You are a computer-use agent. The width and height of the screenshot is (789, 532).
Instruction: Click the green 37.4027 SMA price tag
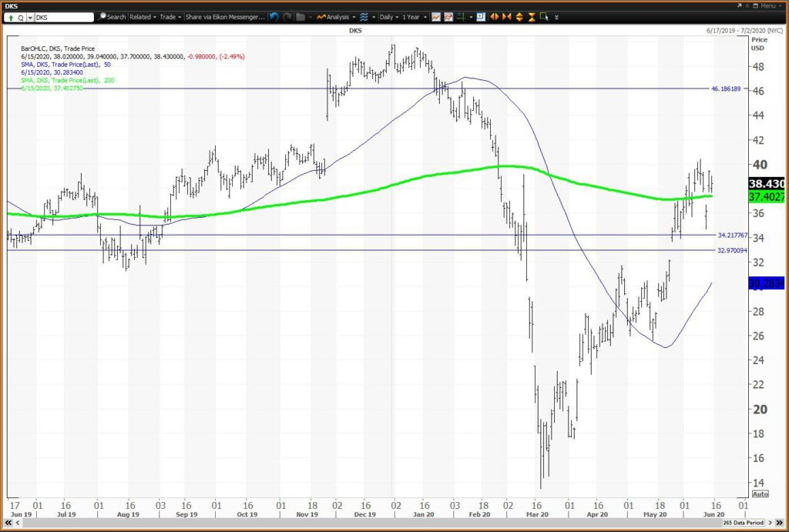coord(767,196)
